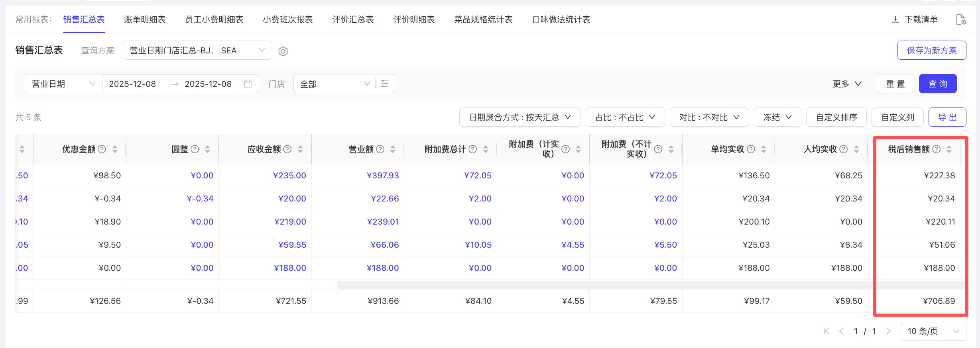Click the calendar icon in date range

(248, 84)
